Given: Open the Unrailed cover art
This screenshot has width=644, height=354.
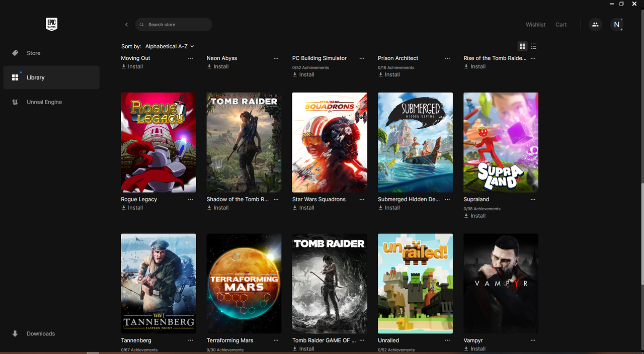Looking at the screenshot, I should (x=415, y=284).
